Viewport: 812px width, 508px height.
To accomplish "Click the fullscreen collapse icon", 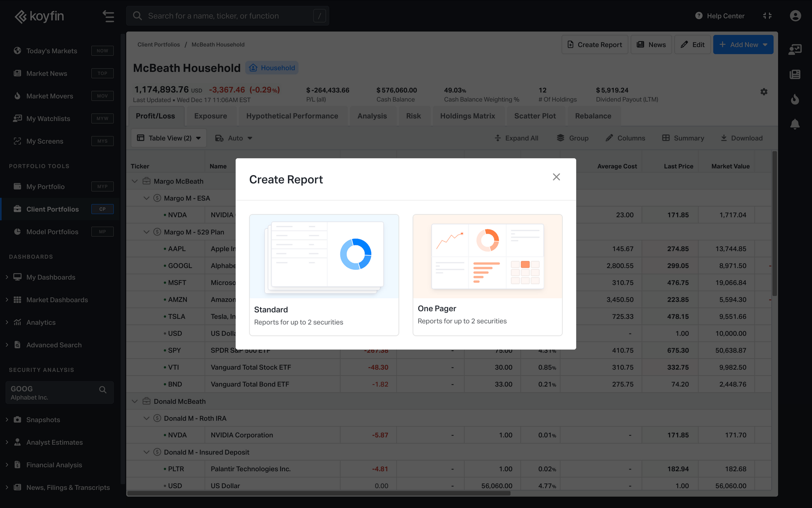I will pos(767,16).
